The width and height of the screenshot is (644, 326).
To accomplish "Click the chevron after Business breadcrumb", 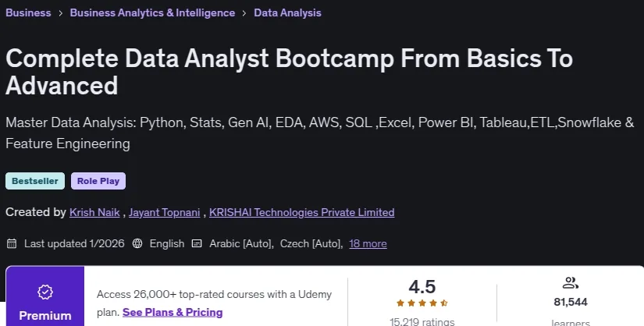I will (x=60, y=13).
